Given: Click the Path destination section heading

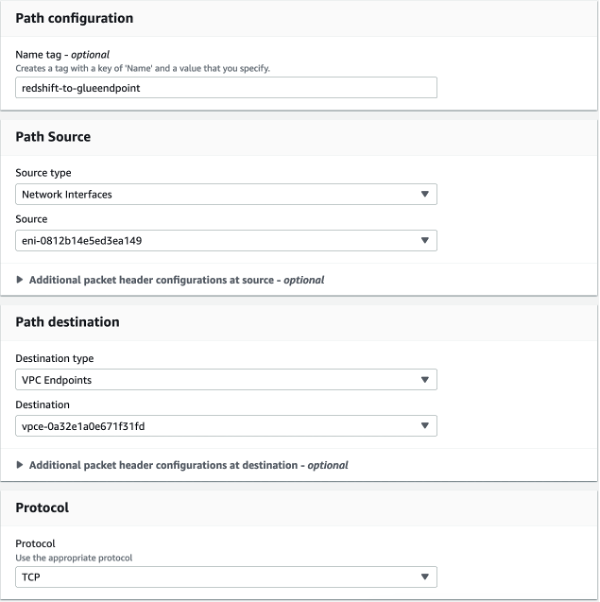Looking at the screenshot, I should tap(67, 322).
